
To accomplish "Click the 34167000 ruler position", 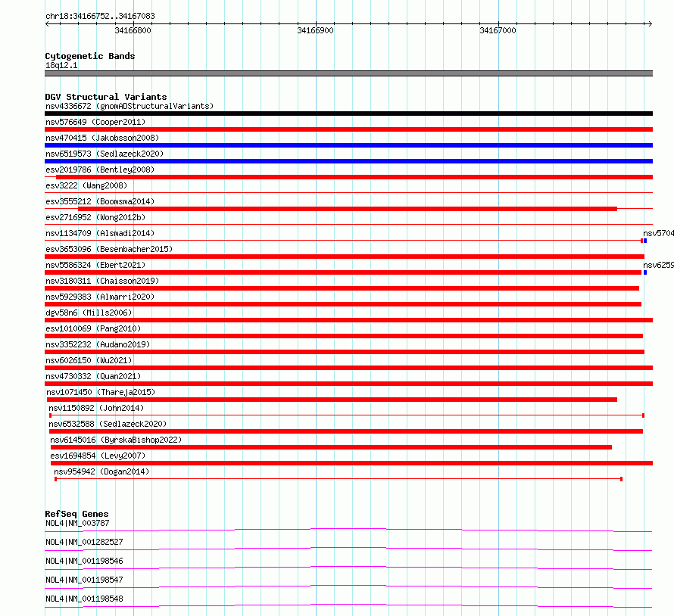I will click(x=498, y=30).
